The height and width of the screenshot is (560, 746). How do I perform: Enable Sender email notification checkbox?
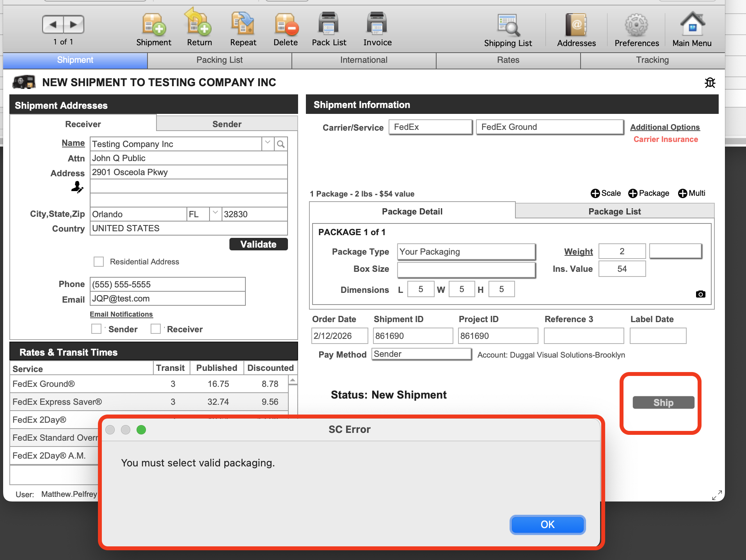(96, 329)
